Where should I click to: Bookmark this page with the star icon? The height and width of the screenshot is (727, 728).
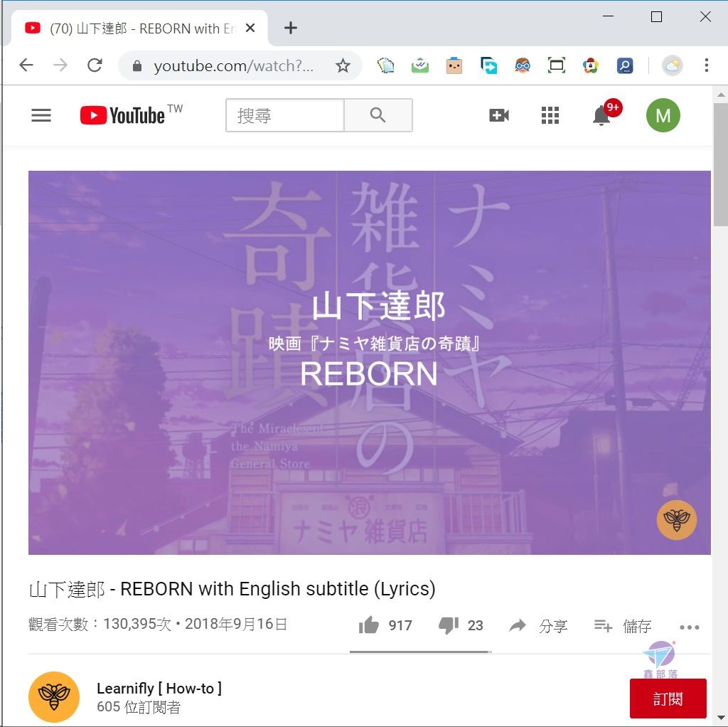343,65
